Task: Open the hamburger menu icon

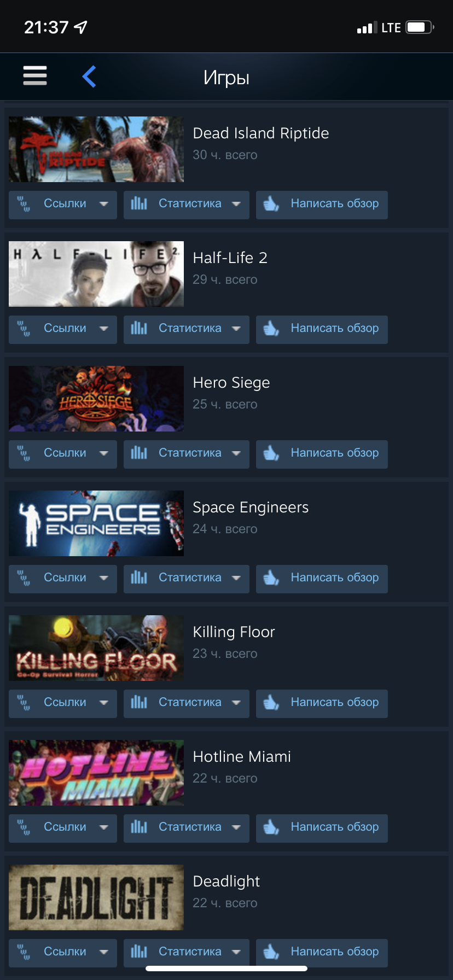Action: pos(35,75)
